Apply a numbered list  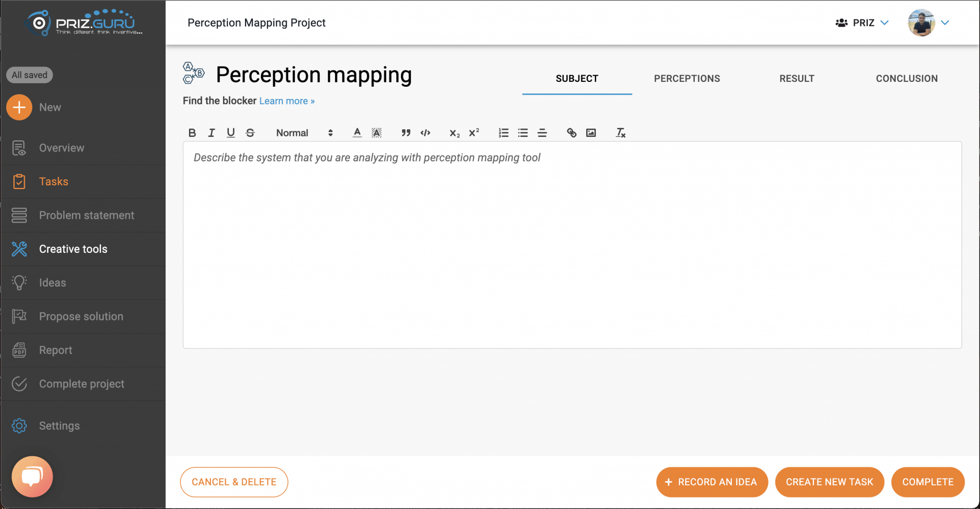503,133
